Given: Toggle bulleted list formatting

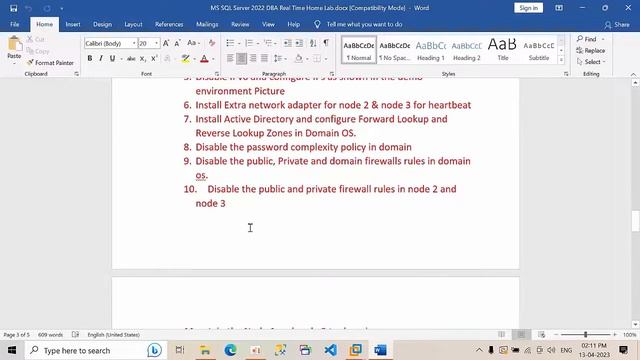Looking at the screenshot, I should (x=230, y=43).
